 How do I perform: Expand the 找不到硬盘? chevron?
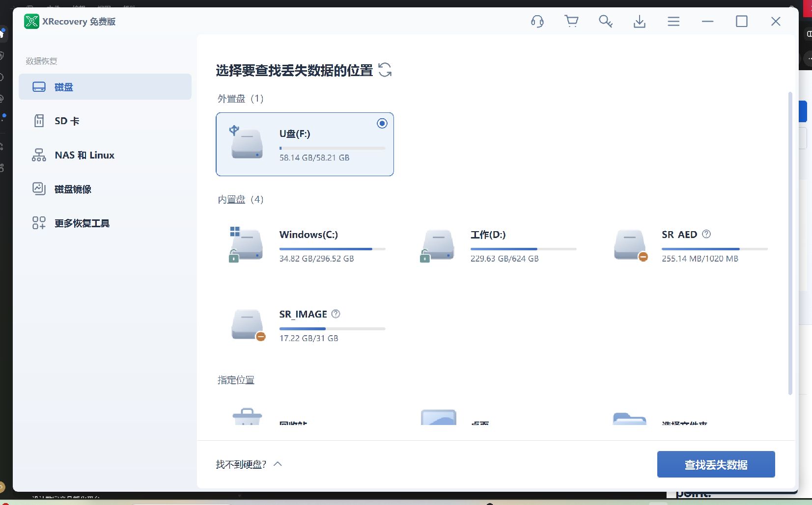(x=278, y=464)
